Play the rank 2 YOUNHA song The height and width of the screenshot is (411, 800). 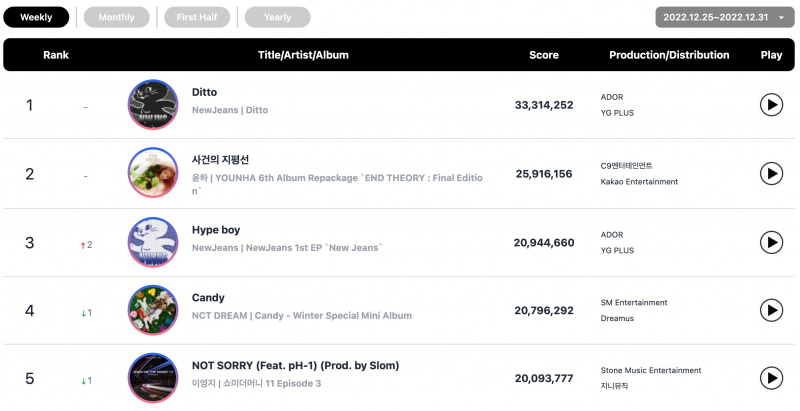pyautogui.click(x=771, y=173)
